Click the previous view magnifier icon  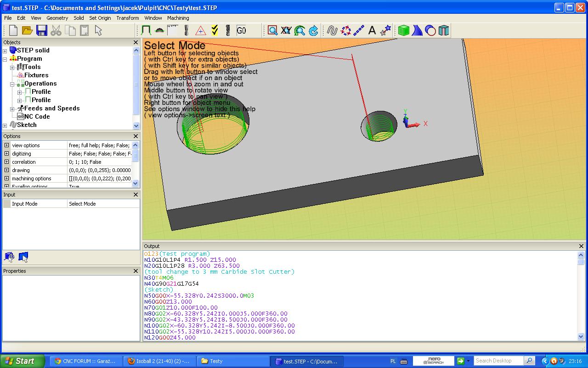(x=300, y=30)
